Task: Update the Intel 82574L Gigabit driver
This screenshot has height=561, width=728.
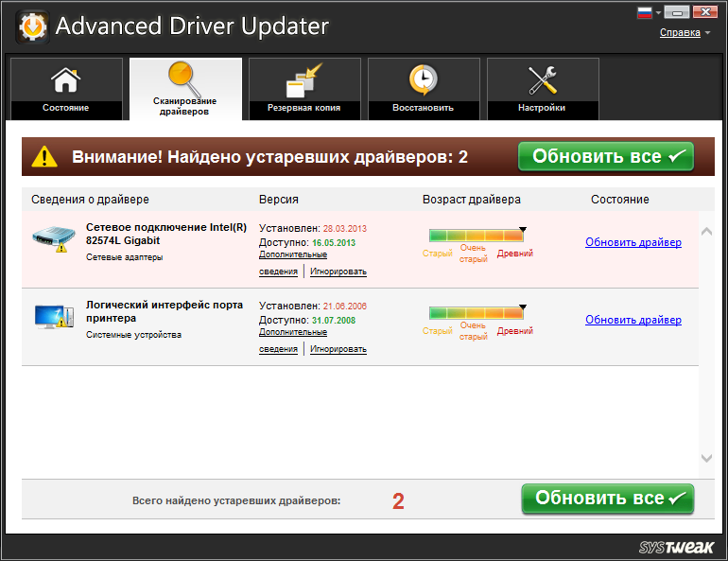Action: point(633,242)
